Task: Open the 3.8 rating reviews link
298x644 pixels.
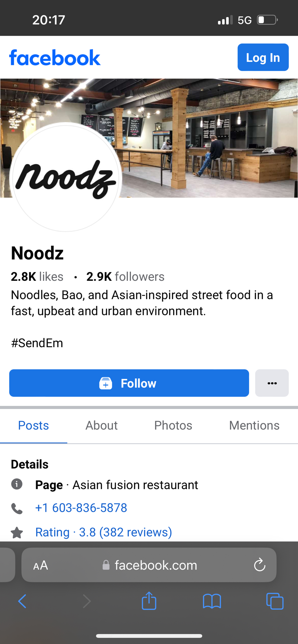Action: tap(104, 532)
